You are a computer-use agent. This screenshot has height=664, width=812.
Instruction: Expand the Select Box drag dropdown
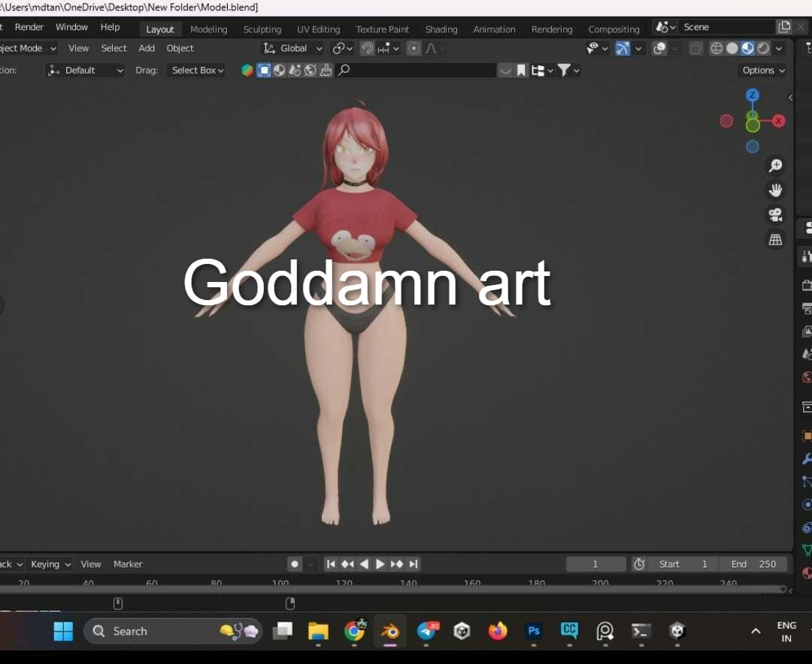click(x=197, y=70)
